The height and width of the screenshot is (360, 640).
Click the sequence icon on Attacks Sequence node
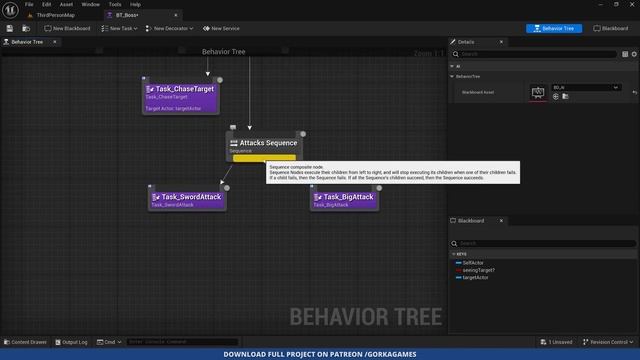233,143
